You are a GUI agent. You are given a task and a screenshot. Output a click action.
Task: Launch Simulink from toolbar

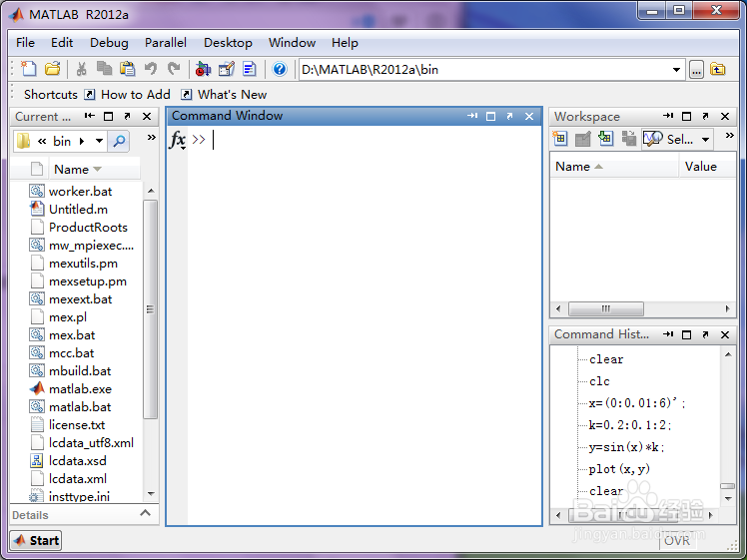[203, 69]
